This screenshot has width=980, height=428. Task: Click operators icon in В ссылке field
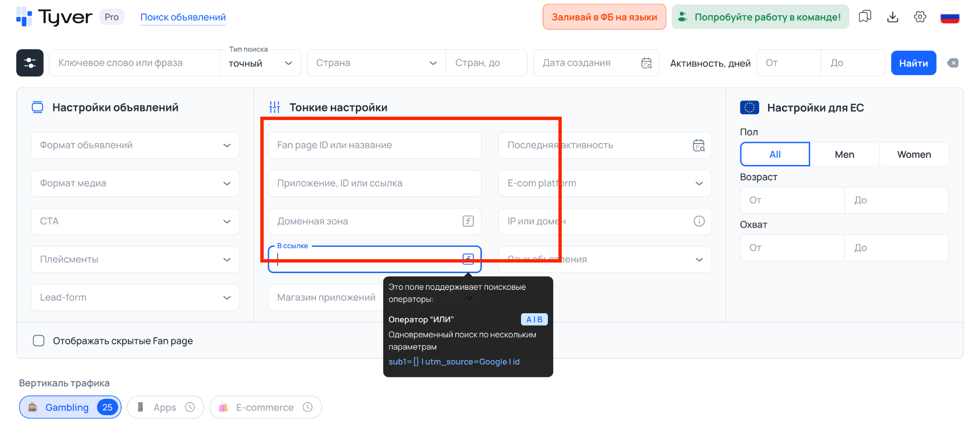click(x=468, y=259)
